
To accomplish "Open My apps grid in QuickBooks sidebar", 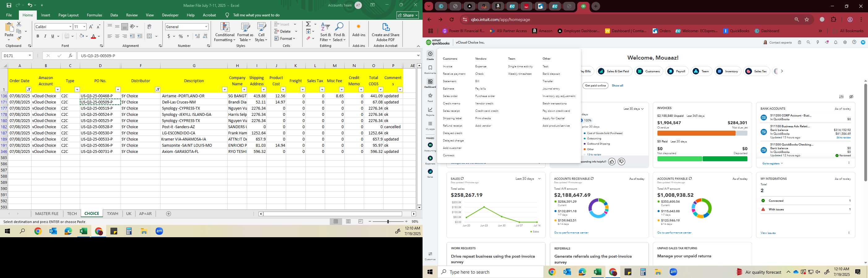I will [430, 126].
